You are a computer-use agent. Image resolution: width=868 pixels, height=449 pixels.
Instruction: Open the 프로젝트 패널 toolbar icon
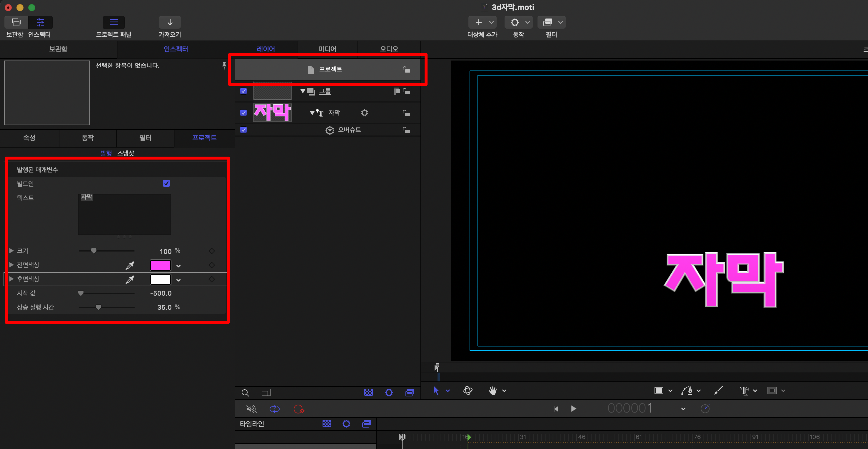pos(113,22)
